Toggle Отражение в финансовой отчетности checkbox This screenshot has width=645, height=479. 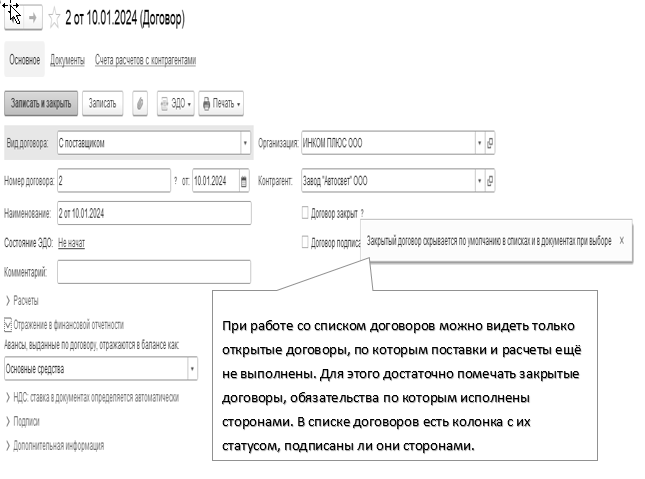[x=8, y=325]
